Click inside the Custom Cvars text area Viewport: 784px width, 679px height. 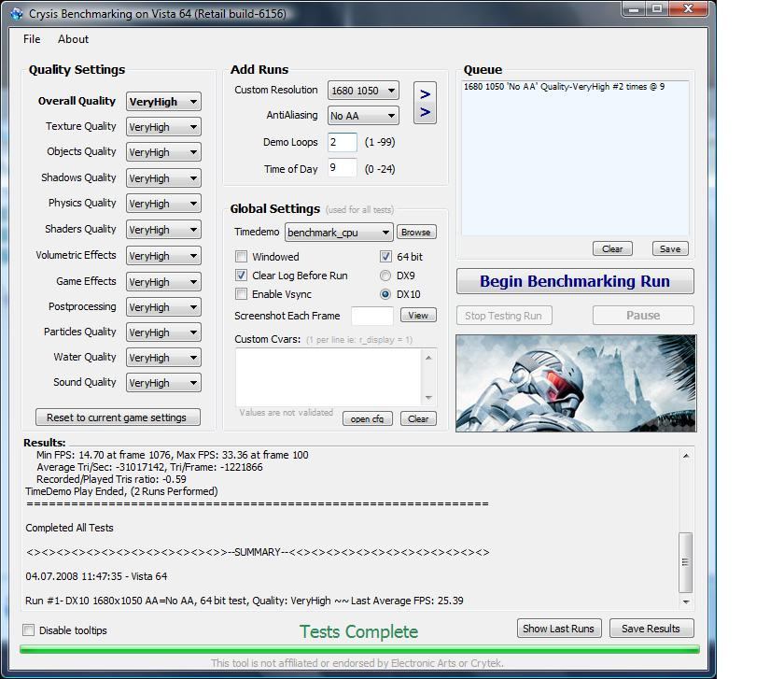pyautogui.click(x=329, y=377)
